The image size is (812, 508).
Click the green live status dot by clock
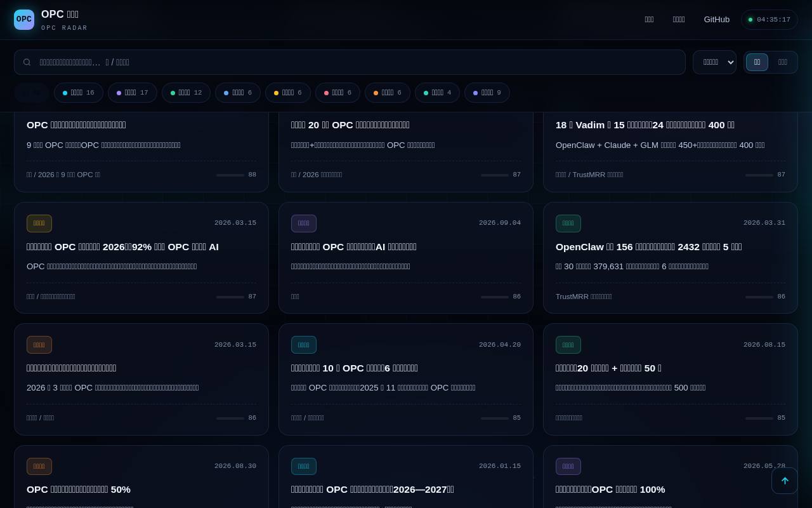[x=750, y=20]
